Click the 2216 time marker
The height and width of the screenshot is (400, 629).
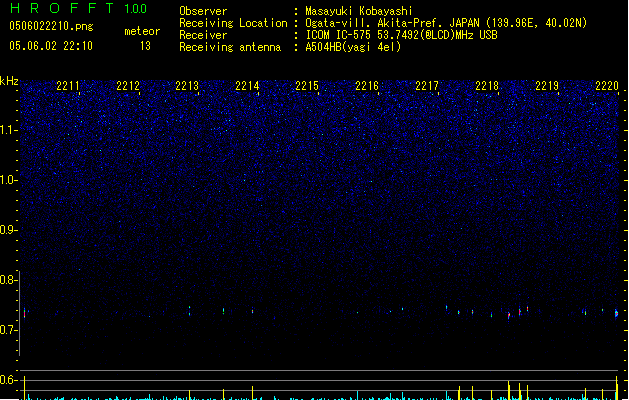point(367,85)
